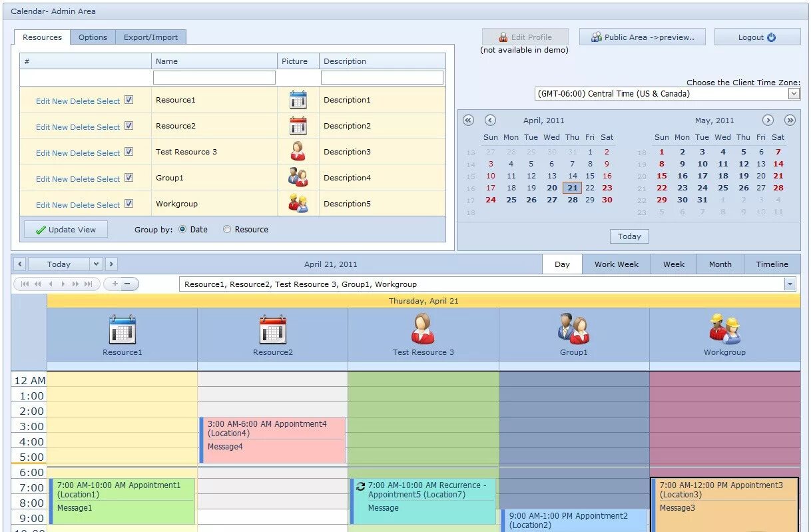Click Thursday, April 21 date header
811x532 pixels.
coord(423,301)
